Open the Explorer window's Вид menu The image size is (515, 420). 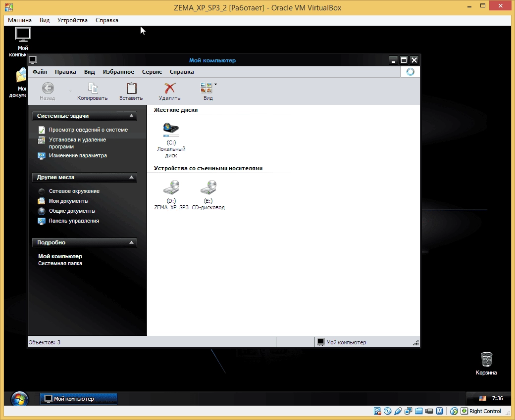89,72
